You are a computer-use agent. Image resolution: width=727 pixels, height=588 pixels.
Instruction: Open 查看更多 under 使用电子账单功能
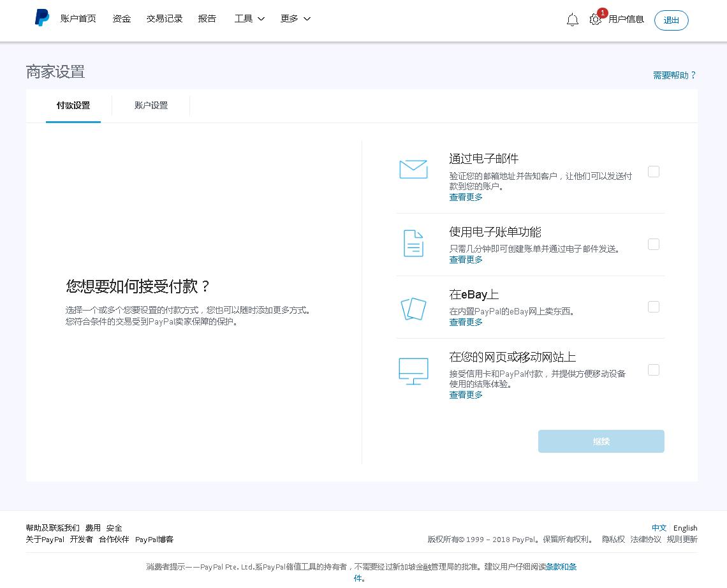[x=465, y=260]
